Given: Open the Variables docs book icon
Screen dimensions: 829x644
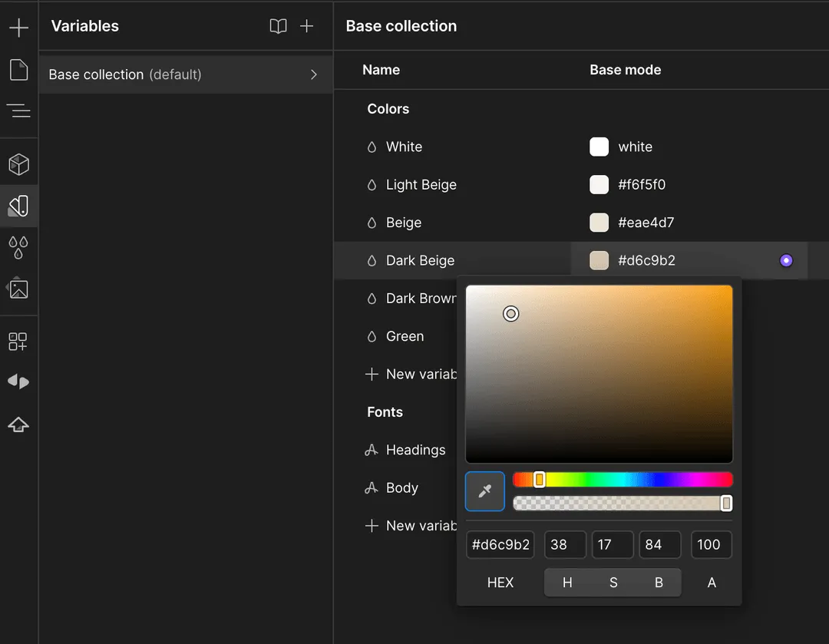Looking at the screenshot, I should point(278,26).
